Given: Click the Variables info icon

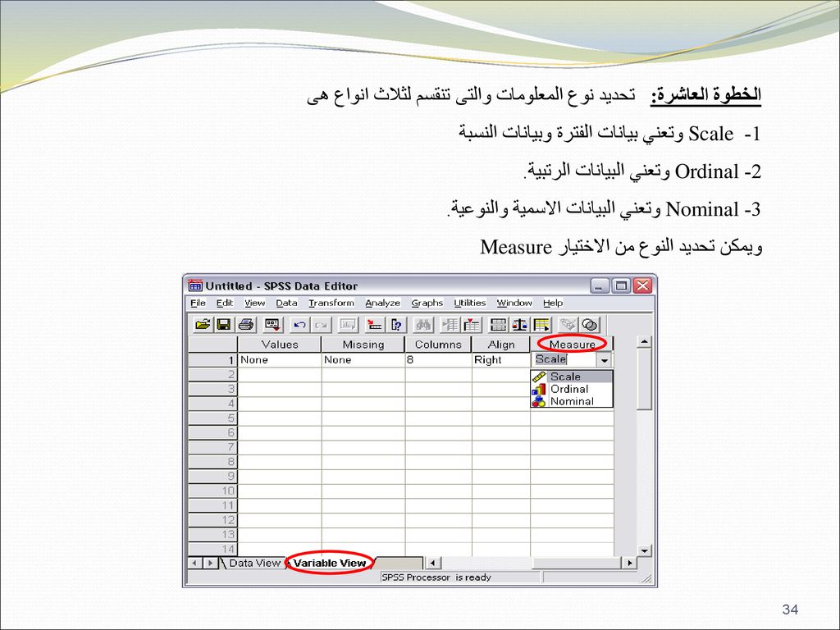Looking at the screenshot, I should 397,325.
